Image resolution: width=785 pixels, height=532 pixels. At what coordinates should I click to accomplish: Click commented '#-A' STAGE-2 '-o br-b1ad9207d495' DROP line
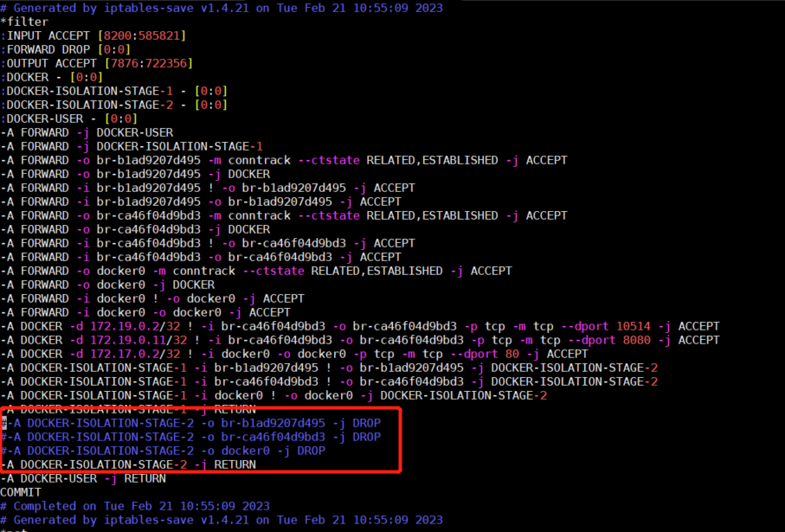(x=190, y=423)
